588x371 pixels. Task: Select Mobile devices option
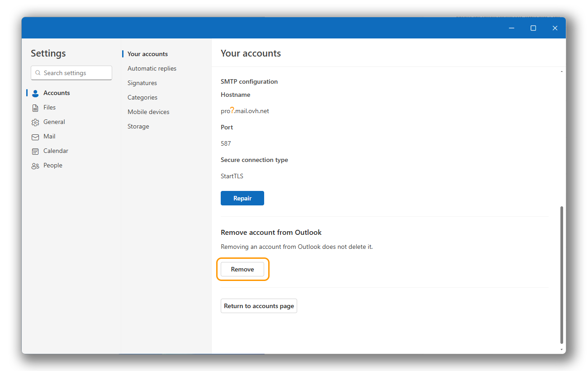click(x=148, y=112)
